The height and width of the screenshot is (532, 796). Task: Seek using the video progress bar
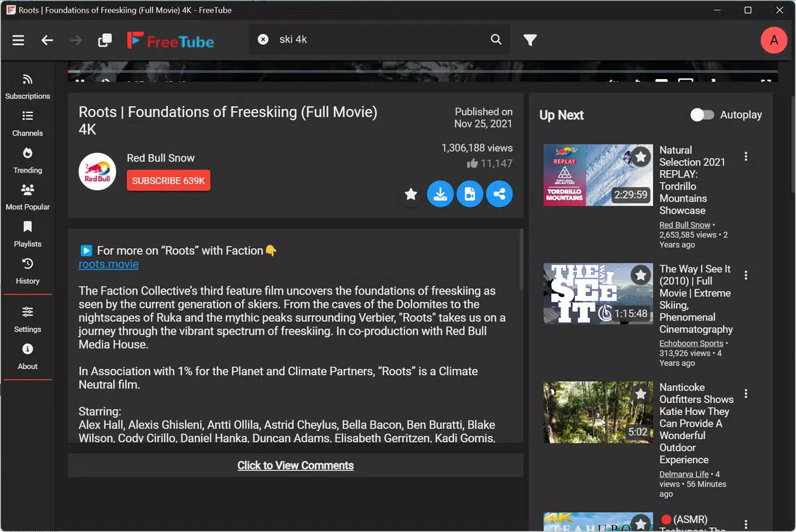(423, 71)
